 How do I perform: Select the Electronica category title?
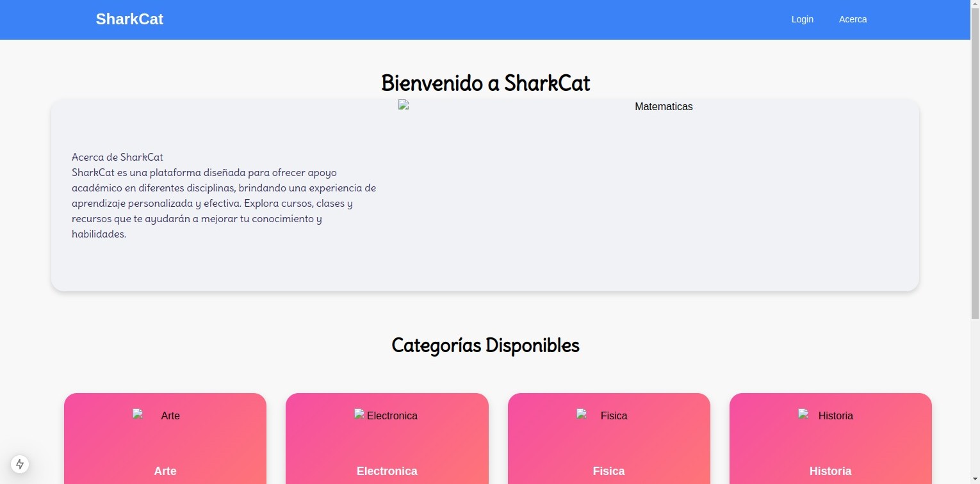[387, 471]
